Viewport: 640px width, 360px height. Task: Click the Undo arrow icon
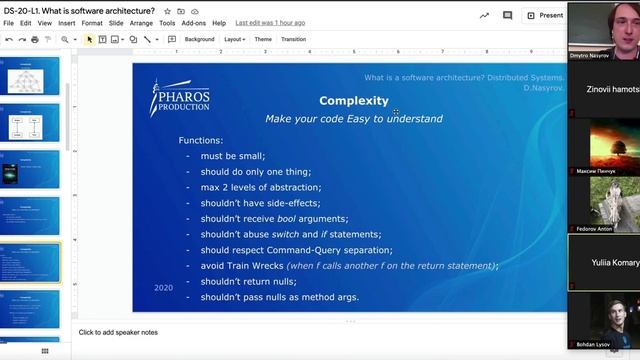(x=9, y=40)
